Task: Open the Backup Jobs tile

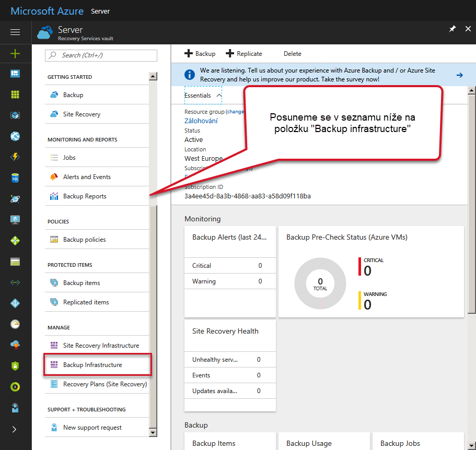Action: [x=418, y=441]
